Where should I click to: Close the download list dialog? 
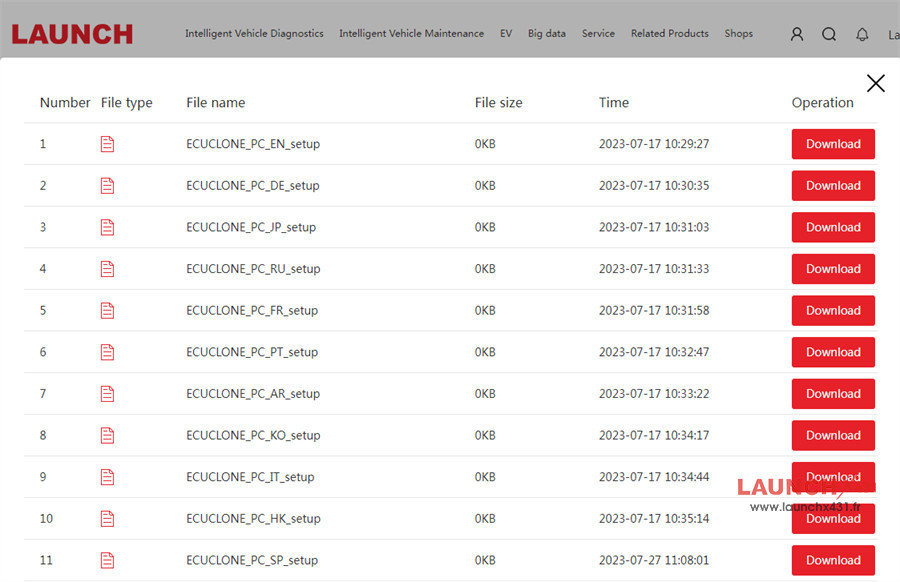click(875, 83)
